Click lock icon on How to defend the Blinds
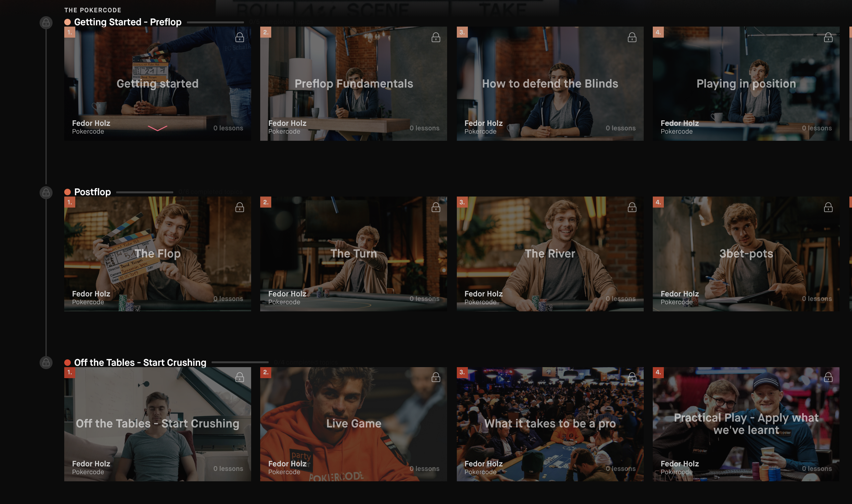This screenshot has height=504, width=852. tap(632, 37)
